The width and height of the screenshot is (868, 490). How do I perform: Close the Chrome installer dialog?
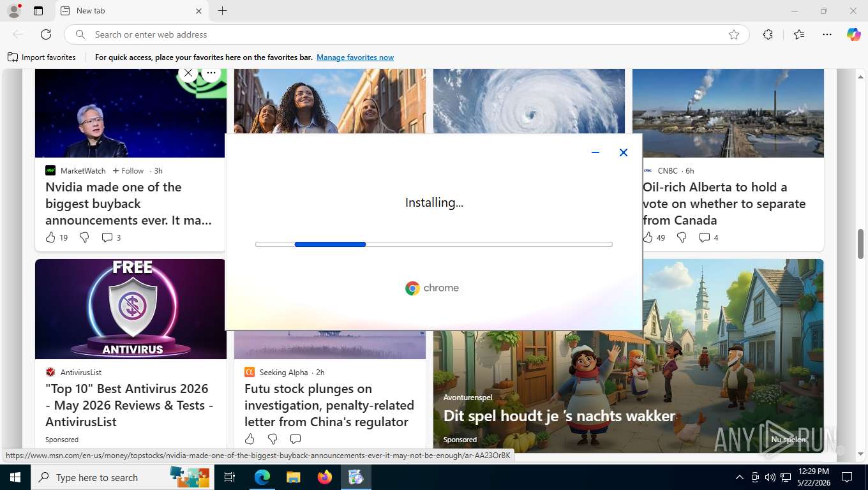(x=624, y=152)
